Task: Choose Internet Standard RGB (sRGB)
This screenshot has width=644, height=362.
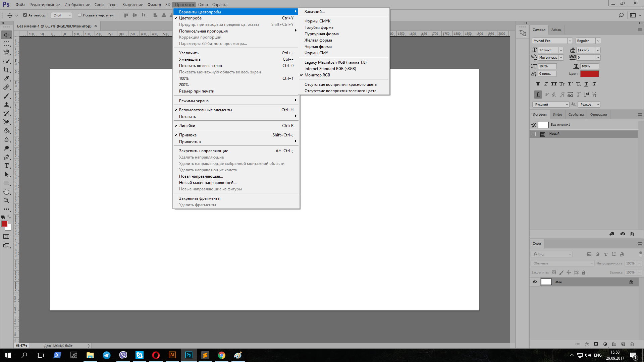Action: pyautogui.click(x=344, y=69)
